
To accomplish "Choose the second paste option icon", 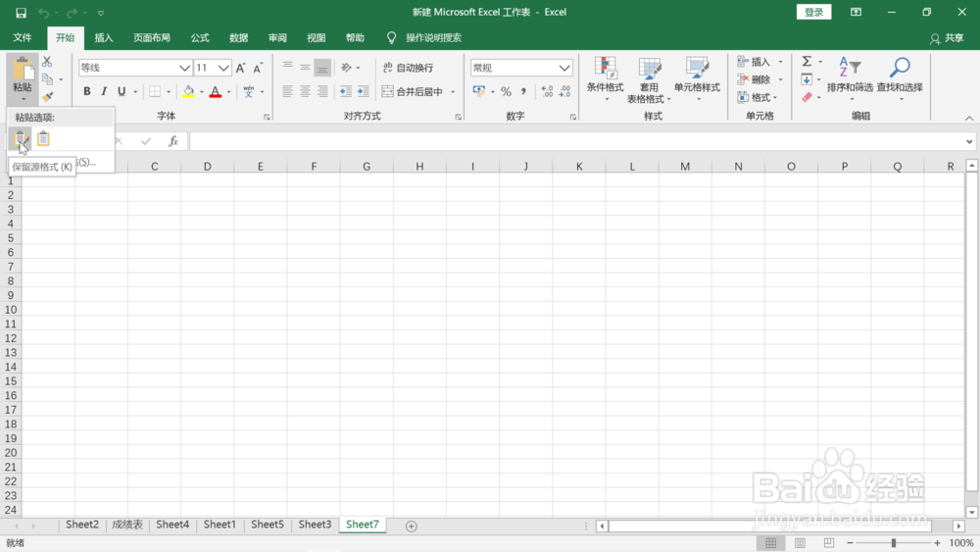I will click(43, 139).
